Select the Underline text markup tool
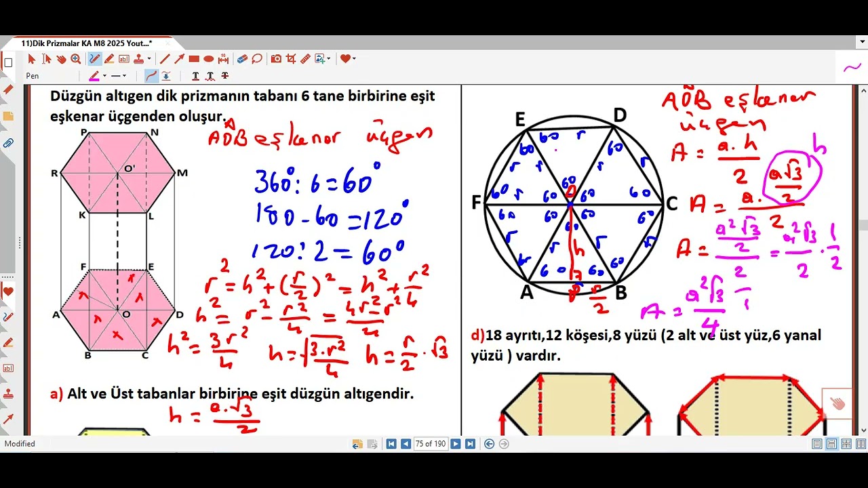Viewport: 868px width, 488px height. click(195, 76)
